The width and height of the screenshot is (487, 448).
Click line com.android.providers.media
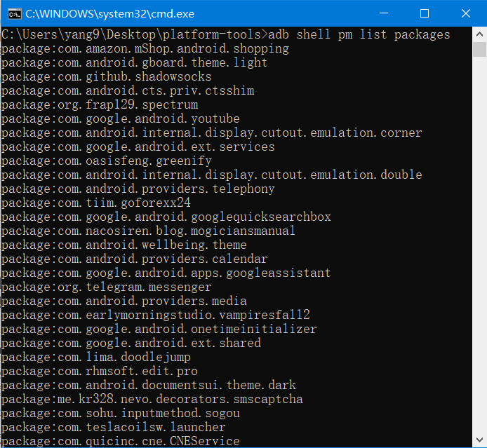click(124, 301)
